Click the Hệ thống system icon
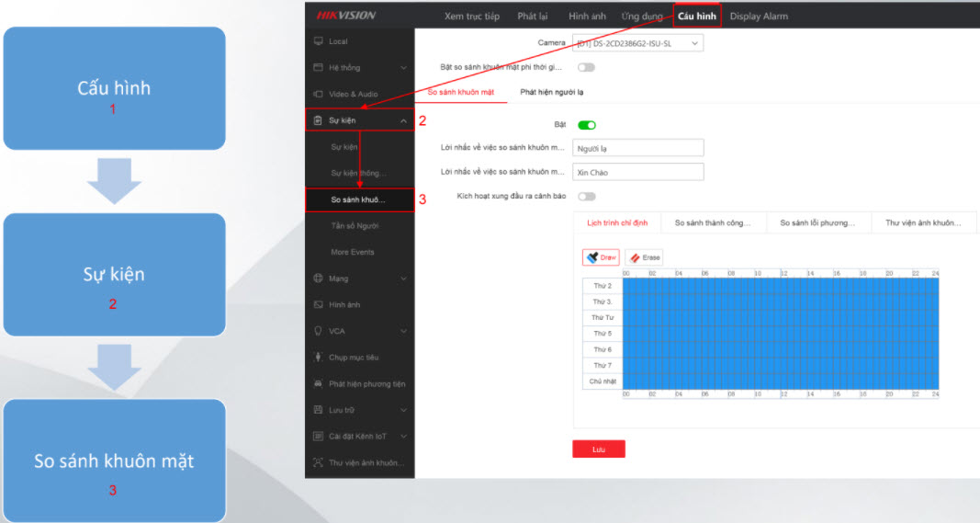 pos(319,68)
